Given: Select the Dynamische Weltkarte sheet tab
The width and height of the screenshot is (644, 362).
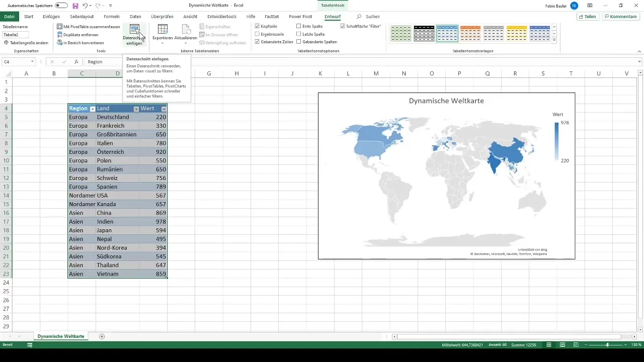Looking at the screenshot, I should point(61,336).
